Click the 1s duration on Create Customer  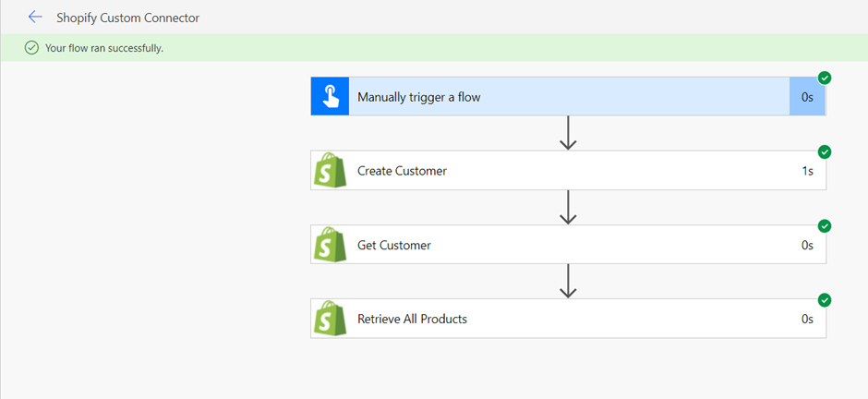coord(807,171)
